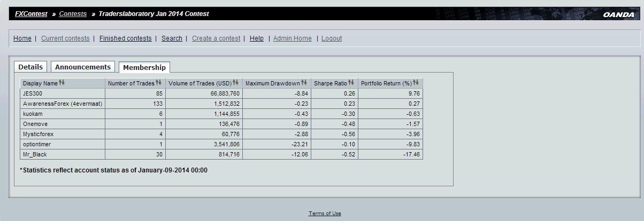Open Current contests link

pyautogui.click(x=65, y=38)
